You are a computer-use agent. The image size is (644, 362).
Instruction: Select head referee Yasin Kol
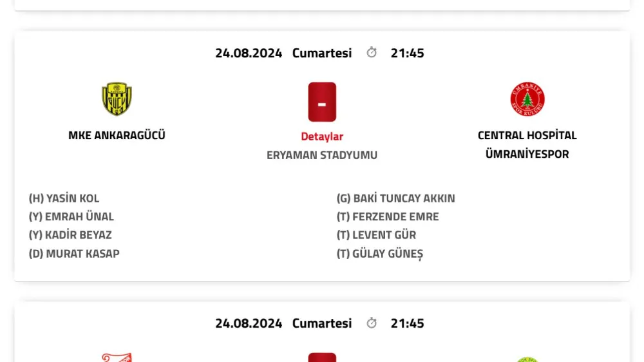[x=64, y=198]
